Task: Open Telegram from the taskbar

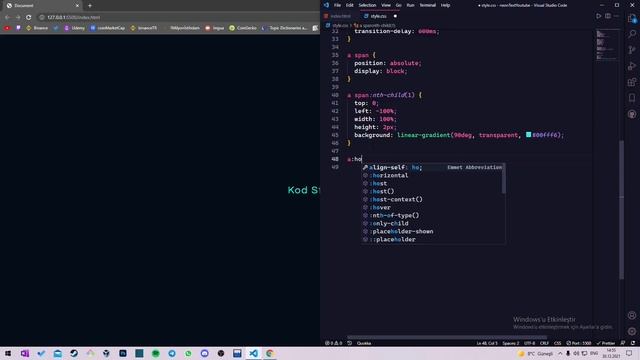Action: pyautogui.click(x=172, y=353)
